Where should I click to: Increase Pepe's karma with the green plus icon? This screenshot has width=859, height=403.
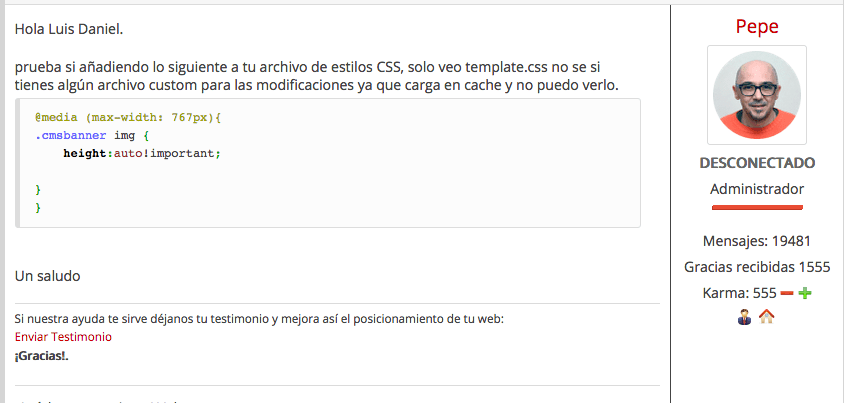click(x=805, y=293)
